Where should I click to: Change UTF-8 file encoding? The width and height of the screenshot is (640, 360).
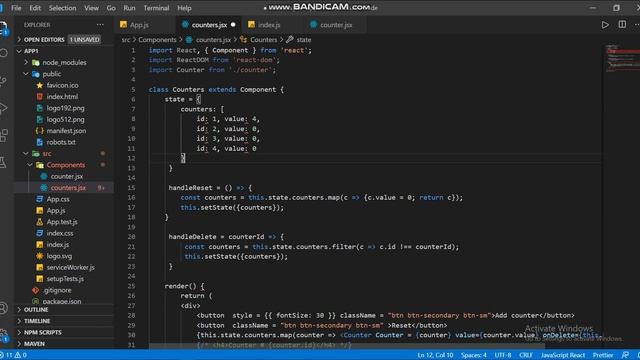pos(503,355)
